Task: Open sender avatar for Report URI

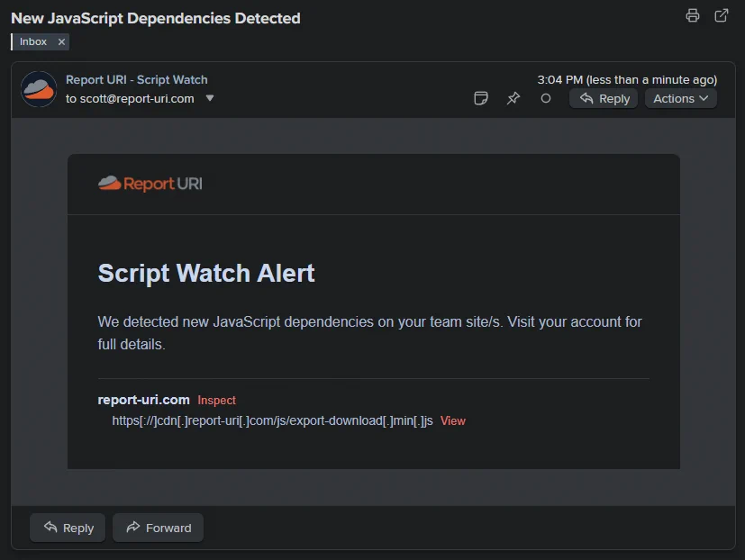Action: coord(39,89)
